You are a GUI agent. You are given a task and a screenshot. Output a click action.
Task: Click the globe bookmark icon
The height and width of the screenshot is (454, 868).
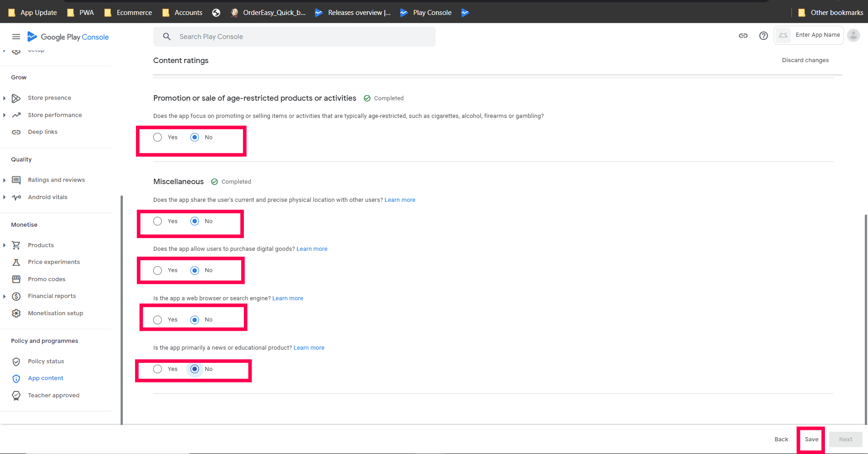(x=216, y=13)
